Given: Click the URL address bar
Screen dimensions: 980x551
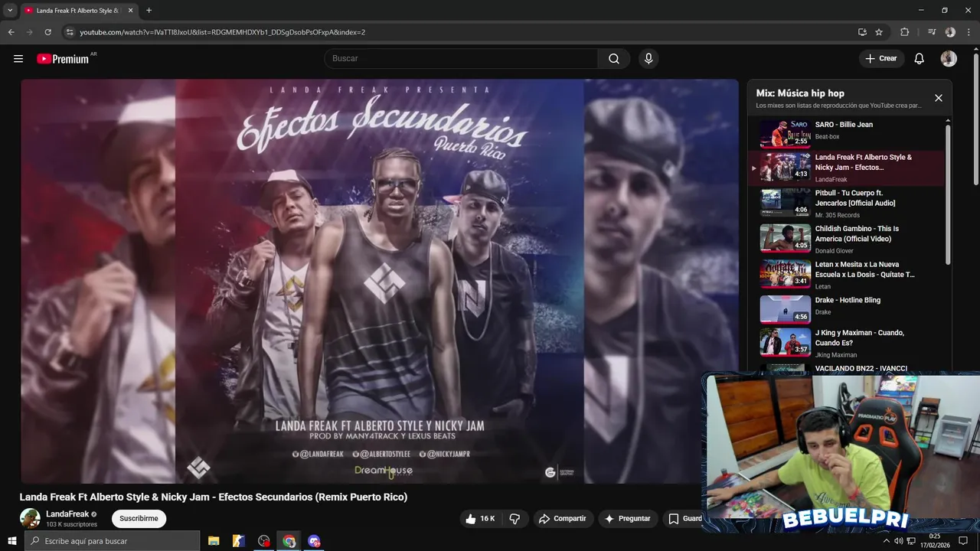Looking at the screenshot, I should coord(459,32).
